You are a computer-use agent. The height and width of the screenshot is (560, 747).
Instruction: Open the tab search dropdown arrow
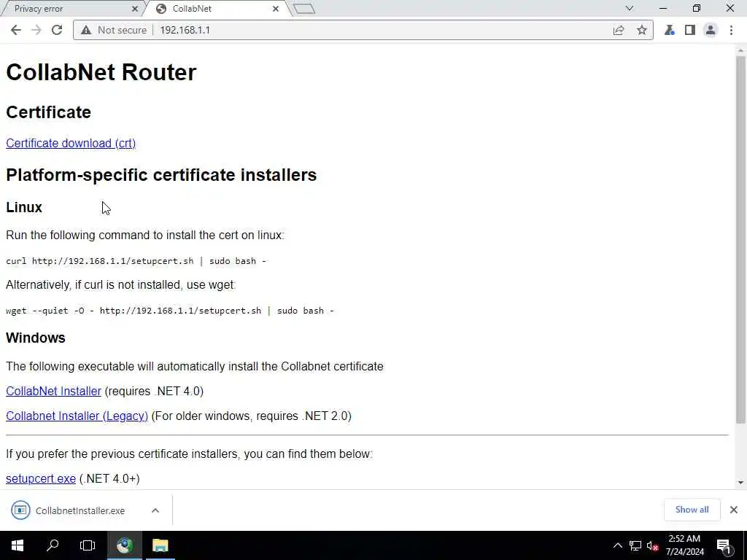[x=630, y=8]
